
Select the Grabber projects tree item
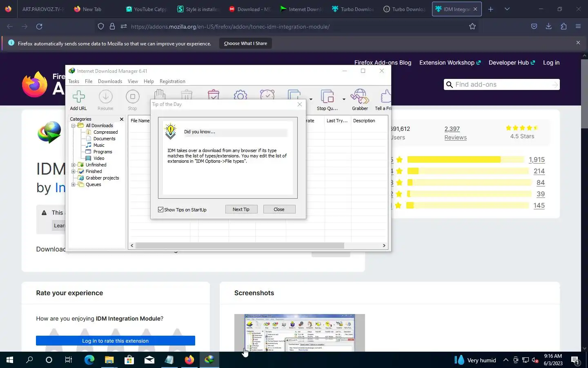(102, 178)
